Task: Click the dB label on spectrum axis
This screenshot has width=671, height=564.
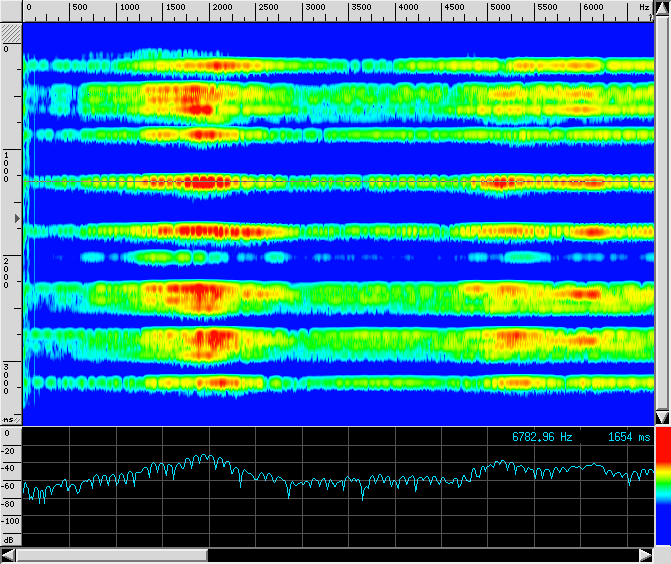Action: click(8, 538)
